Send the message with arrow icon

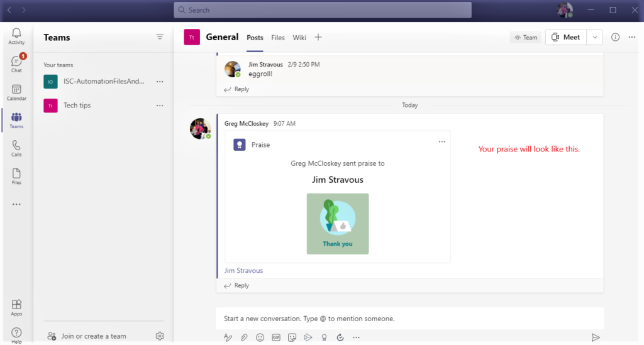(596, 337)
